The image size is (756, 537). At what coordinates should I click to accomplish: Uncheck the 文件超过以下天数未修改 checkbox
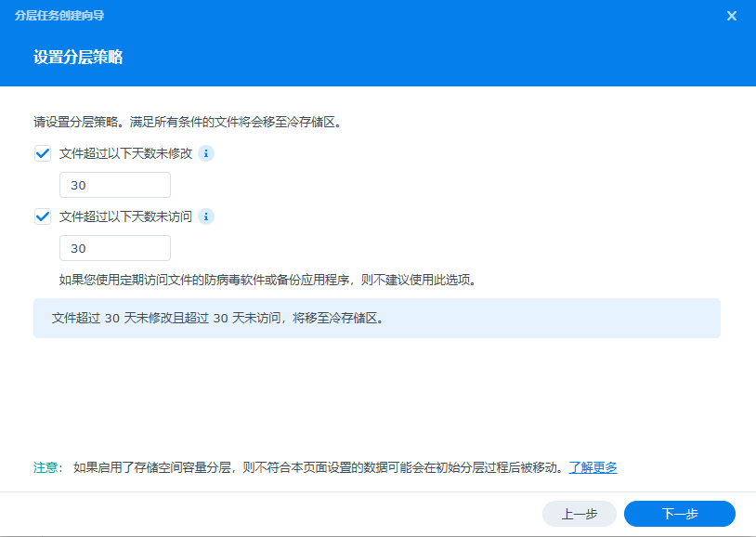[x=43, y=154]
